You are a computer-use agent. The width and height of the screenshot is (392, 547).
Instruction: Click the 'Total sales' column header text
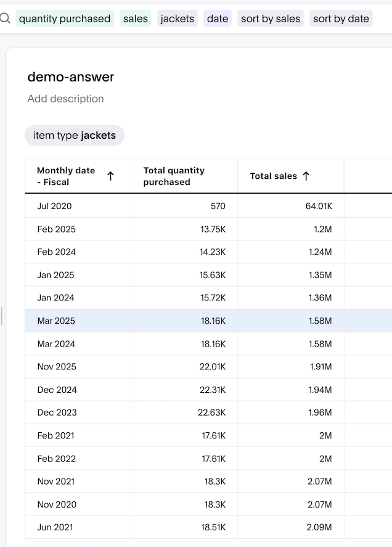pyautogui.click(x=273, y=176)
